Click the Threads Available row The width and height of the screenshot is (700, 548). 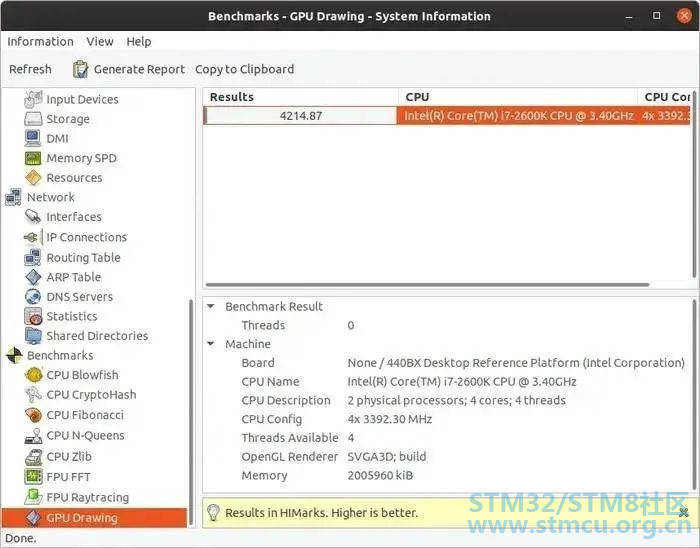(446, 438)
